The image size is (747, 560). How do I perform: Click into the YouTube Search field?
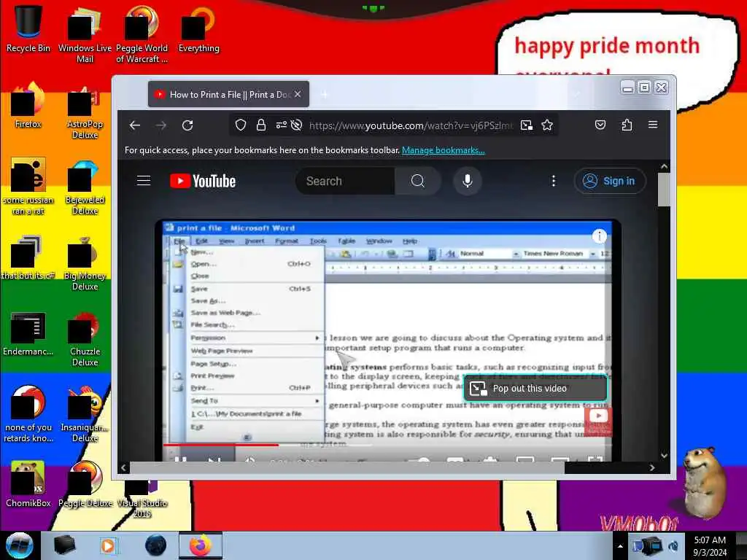(x=345, y=181)
